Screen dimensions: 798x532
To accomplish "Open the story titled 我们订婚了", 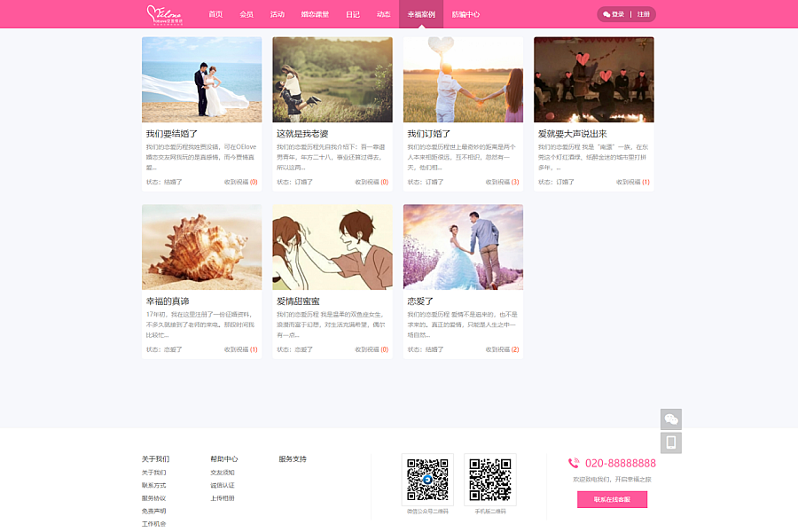I will (428, 134).
